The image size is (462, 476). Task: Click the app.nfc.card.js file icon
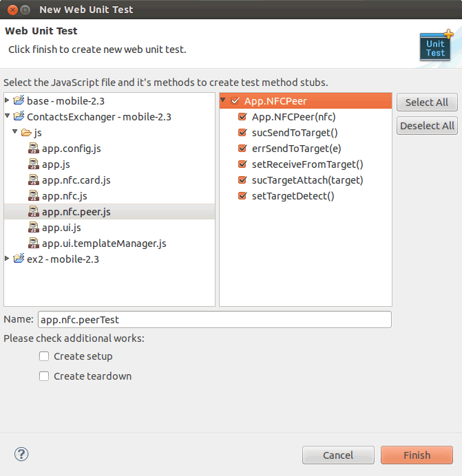coord(34,180)
